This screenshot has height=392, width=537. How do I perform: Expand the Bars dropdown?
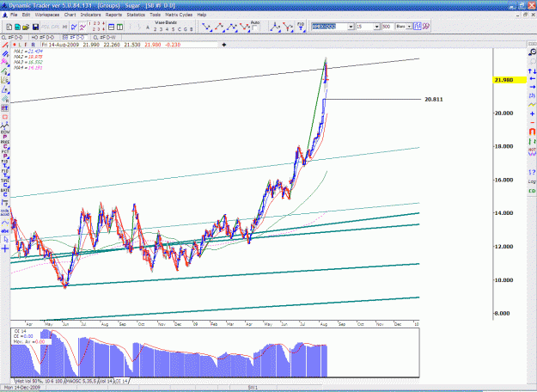tap(409, 27)
